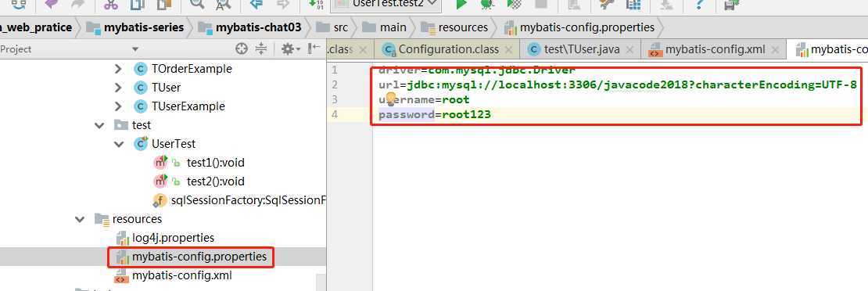Run UserTest.test2 with green play icon
The image size is (868, 291).
tap(461, 5)
